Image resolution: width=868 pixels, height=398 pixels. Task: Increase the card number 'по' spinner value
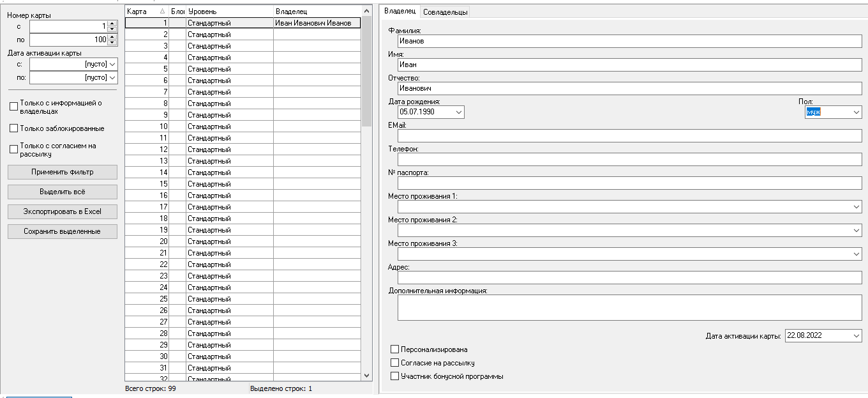[112, 37]
